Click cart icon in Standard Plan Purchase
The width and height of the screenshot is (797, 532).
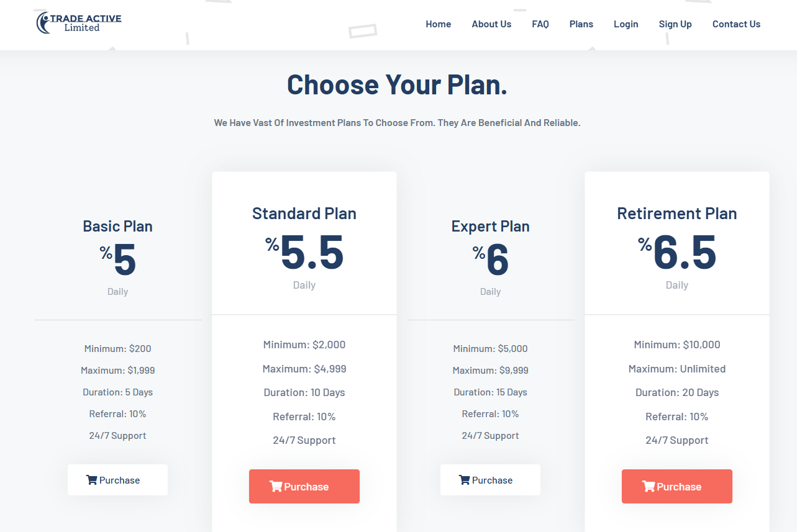pos(276,487)
